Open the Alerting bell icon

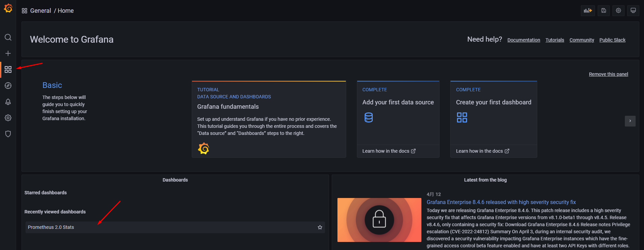click(8, 102)
